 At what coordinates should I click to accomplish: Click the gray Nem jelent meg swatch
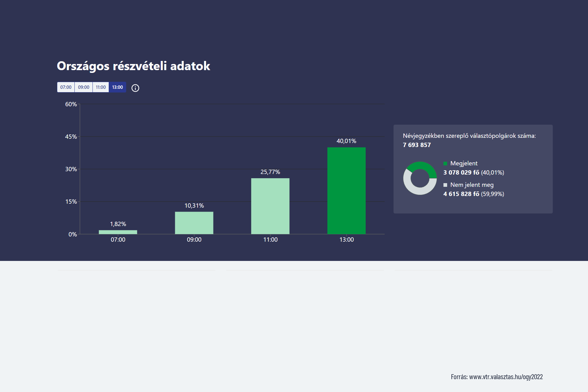coord(445,185)
